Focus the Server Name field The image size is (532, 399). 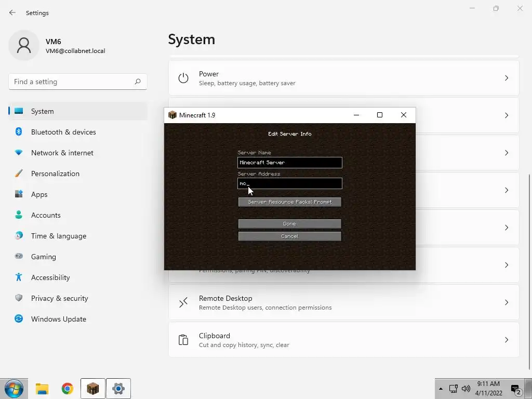click(290, 162)
